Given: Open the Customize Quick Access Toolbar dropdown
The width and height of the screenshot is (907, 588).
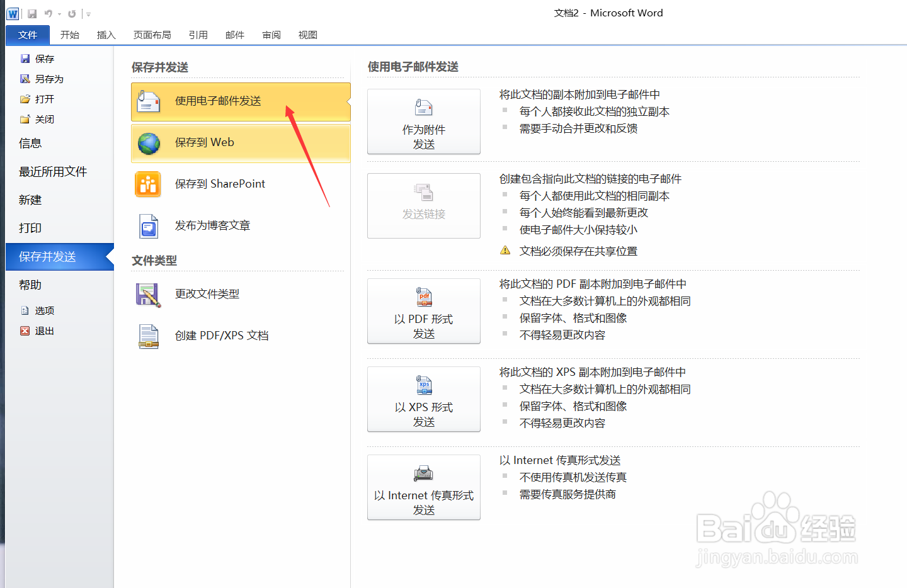Looking at the screenshot, I should (88, 14).
